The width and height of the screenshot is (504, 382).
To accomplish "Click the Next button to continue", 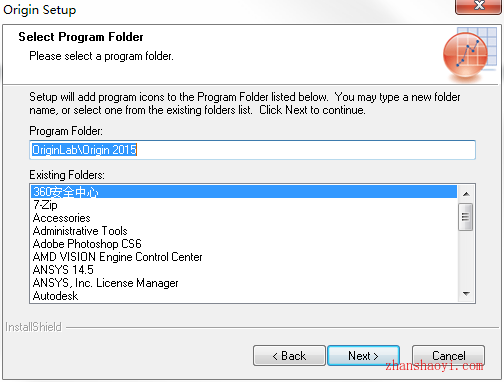I will (363, 356).
